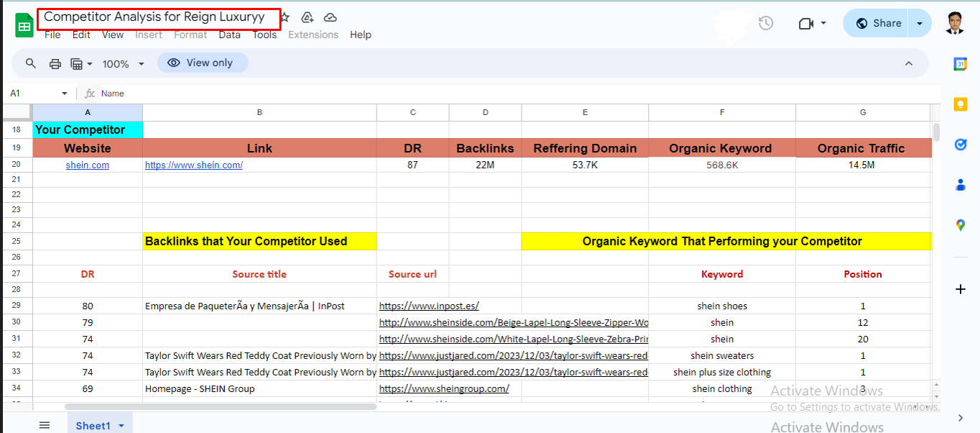This screenshot has height=433, width=980.
Task: Click the horizontal scrollbar thumb
Action: click(221, 406)
